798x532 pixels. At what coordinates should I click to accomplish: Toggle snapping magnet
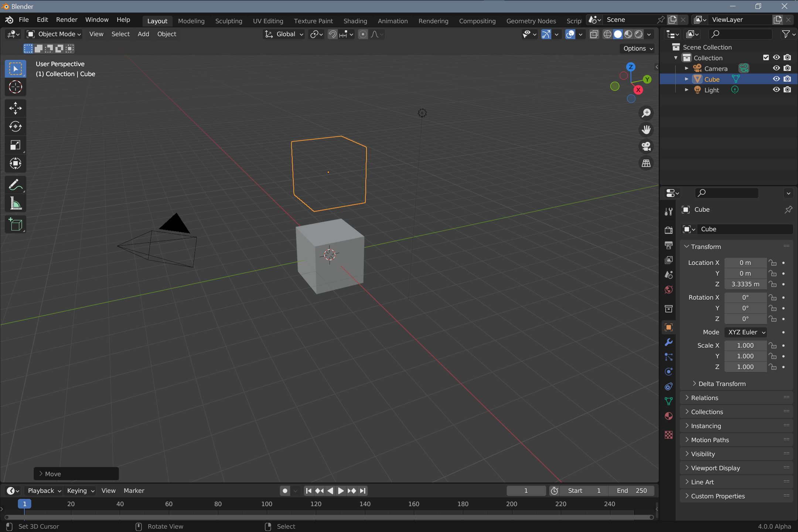(332, 34)
